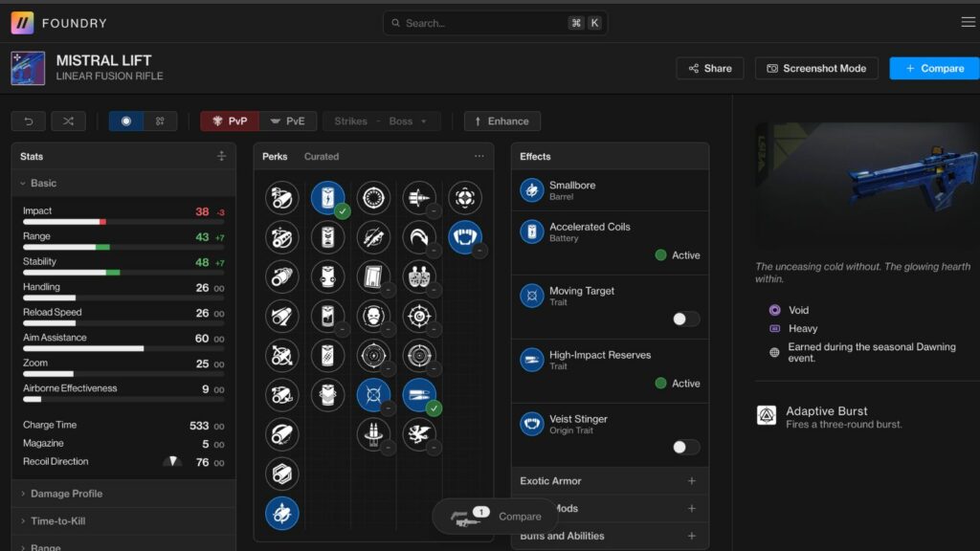Screen dimensions: 980x551
Task: Toggle the Moving Target trait switch
Action: [685, 320]
